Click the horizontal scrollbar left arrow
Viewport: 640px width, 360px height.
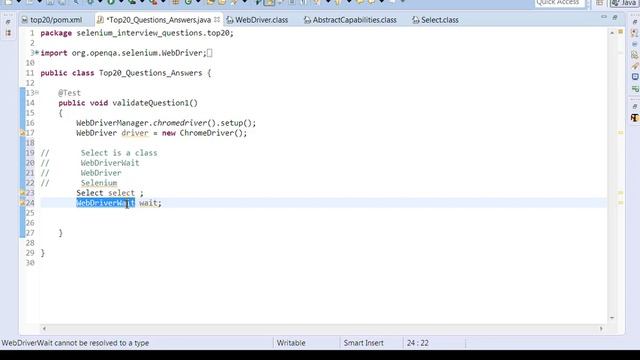click(x=44, y=328)
